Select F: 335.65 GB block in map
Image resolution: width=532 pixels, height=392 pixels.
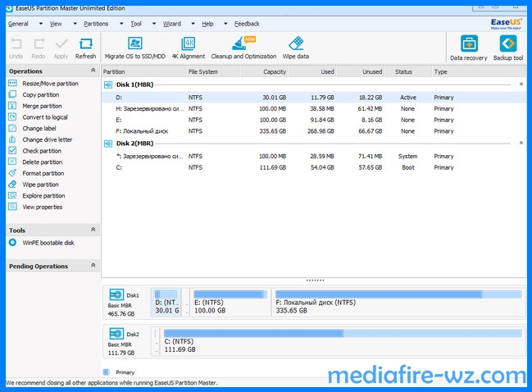[398, 303]
